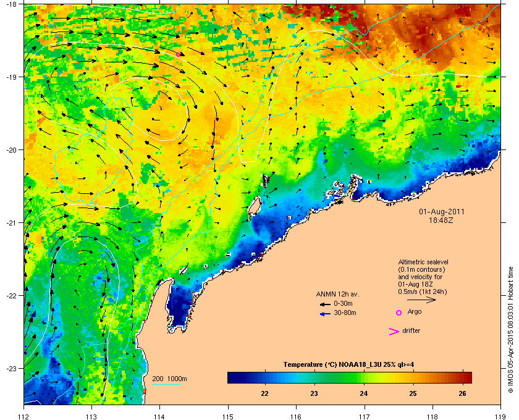Click the 0.5m/s velocity scale arrow

click(x=421, y=300)
